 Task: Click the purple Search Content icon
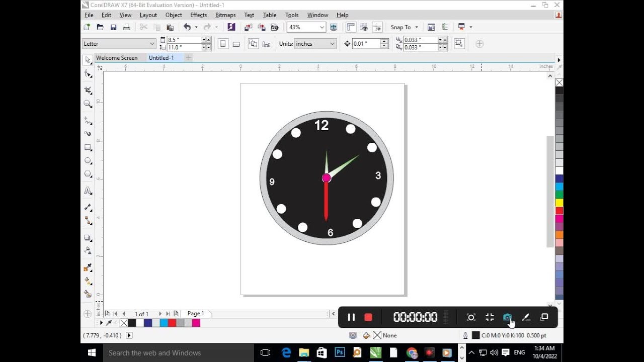pos(231,27)
